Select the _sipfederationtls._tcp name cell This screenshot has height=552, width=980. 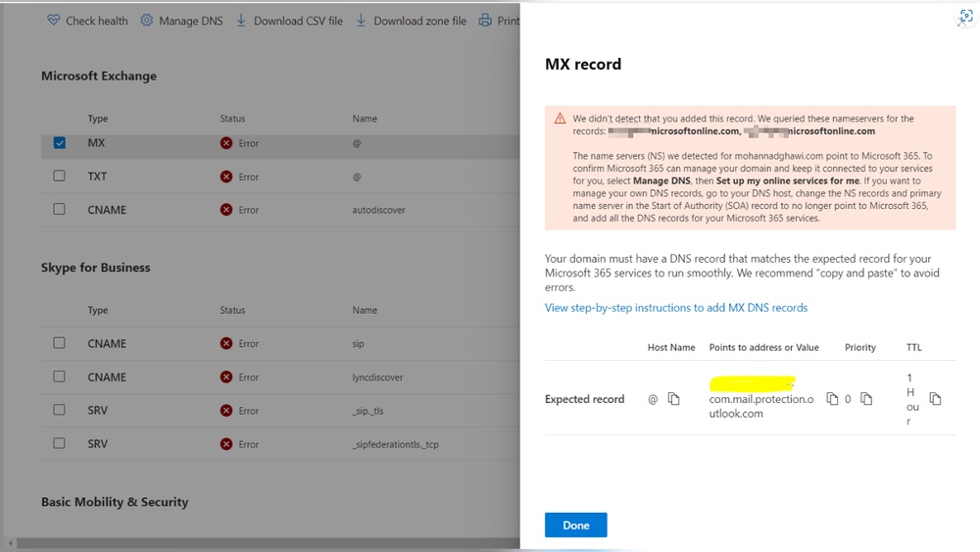396,444
